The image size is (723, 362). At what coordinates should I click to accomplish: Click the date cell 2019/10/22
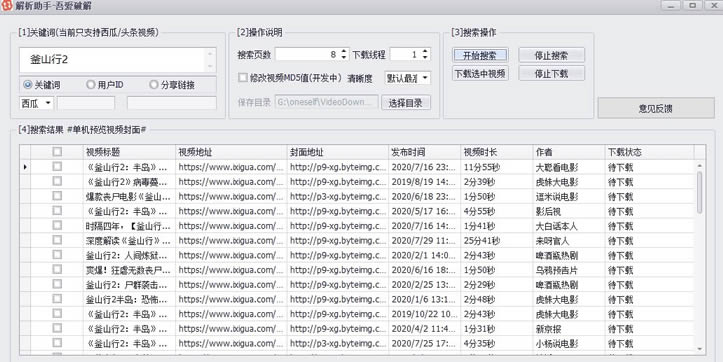424,314
